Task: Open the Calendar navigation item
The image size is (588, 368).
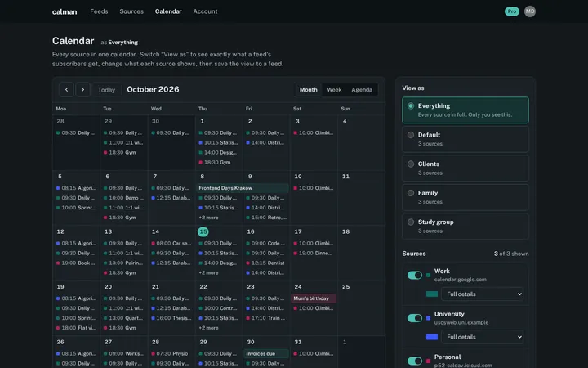Action: 168,11
